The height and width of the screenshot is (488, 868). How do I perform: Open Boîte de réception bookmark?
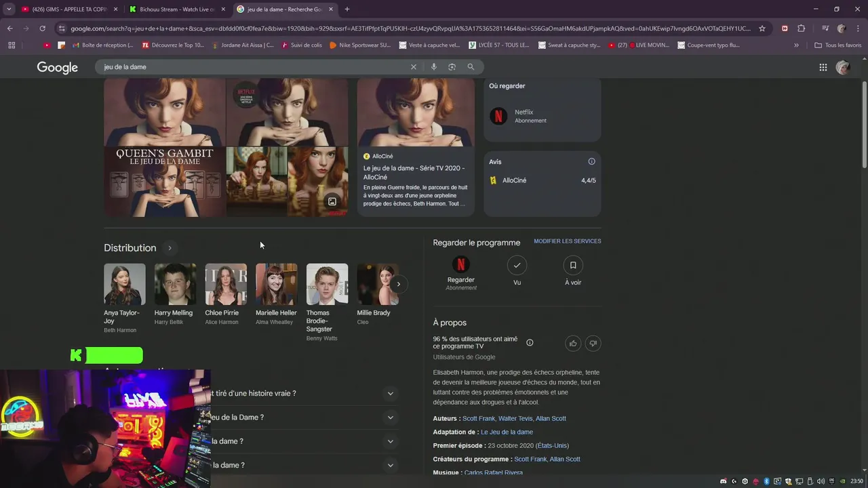point(103,45)
